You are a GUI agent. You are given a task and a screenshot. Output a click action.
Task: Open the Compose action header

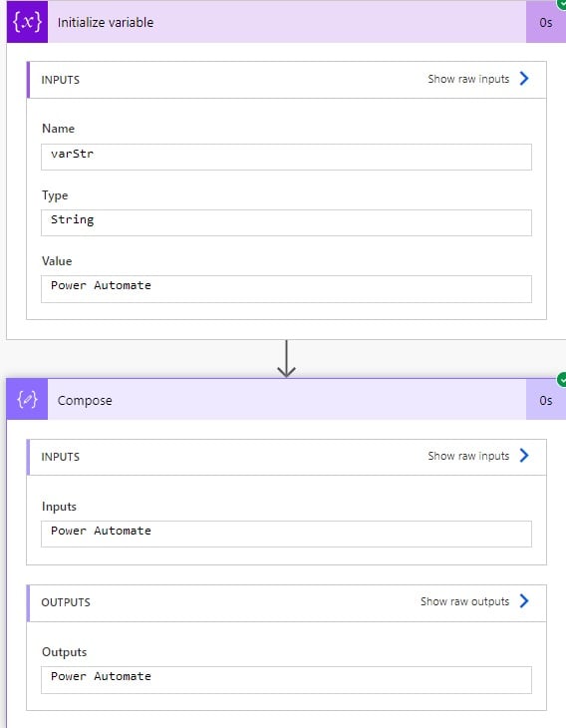pyautogui.click(x=287, y=399)
